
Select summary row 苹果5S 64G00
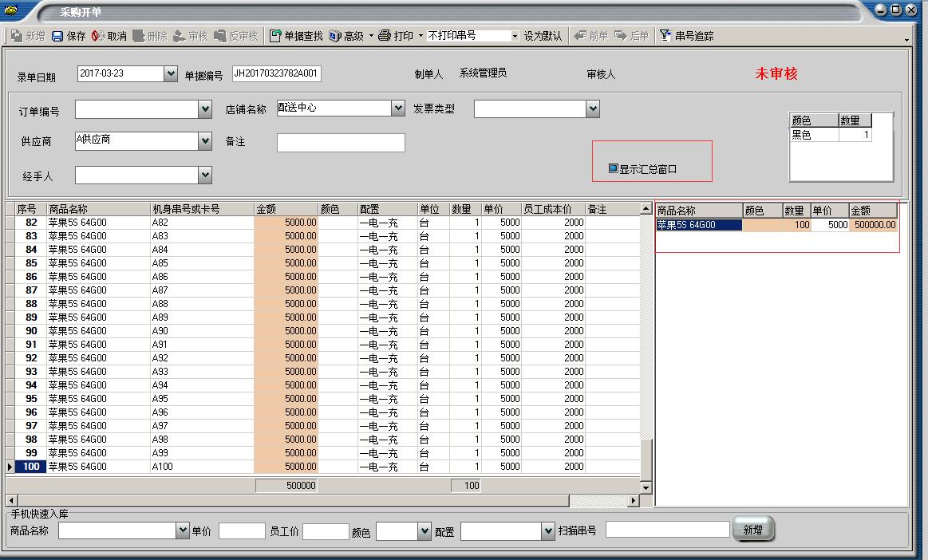tap(699, 225)
